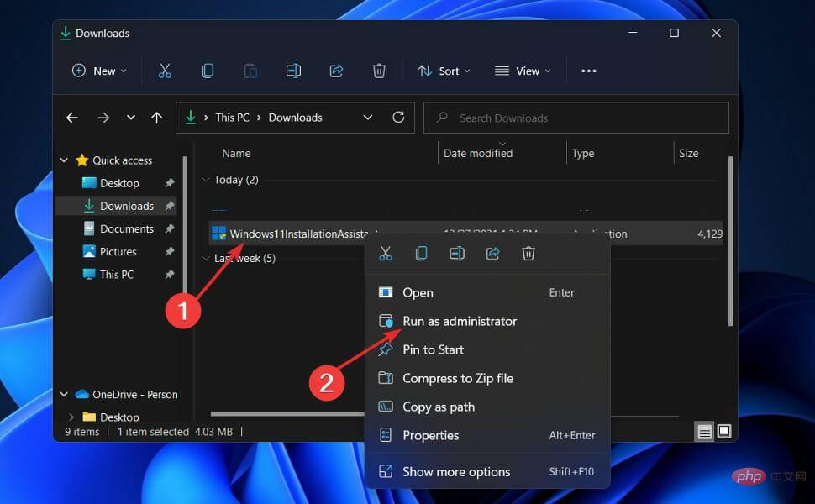This screenshot has width=815, height=504.
Task: Go back with the left arrow button
Action: coord(72,118)
